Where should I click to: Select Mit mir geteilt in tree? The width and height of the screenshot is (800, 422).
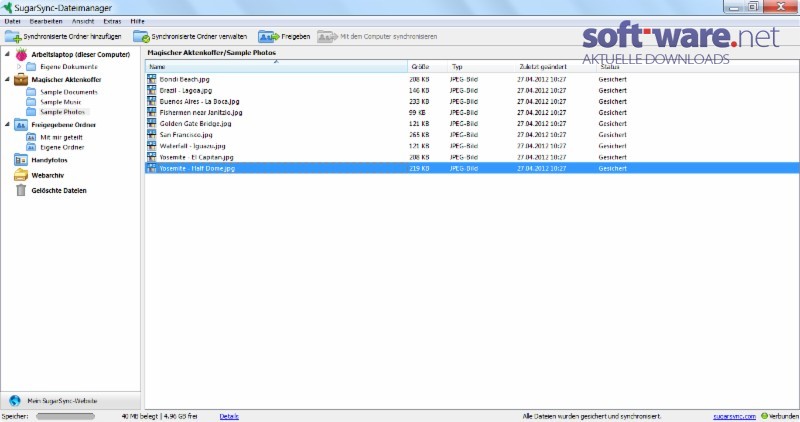[x=61, y=137]
